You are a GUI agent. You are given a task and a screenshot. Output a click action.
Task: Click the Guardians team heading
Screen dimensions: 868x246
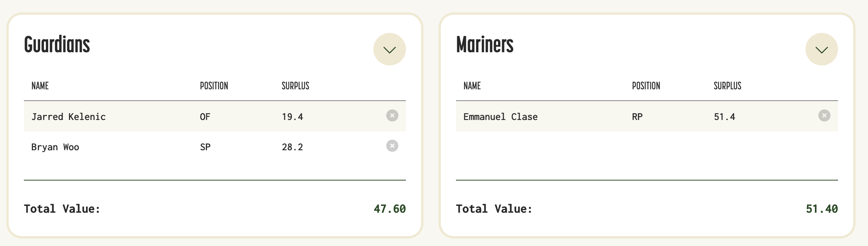pos(57,45)
